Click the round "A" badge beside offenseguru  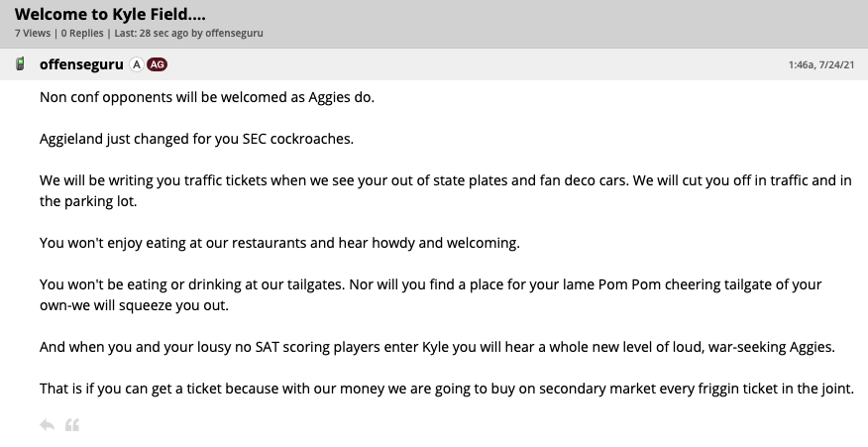pyautogui.click(x=136, y=64)
